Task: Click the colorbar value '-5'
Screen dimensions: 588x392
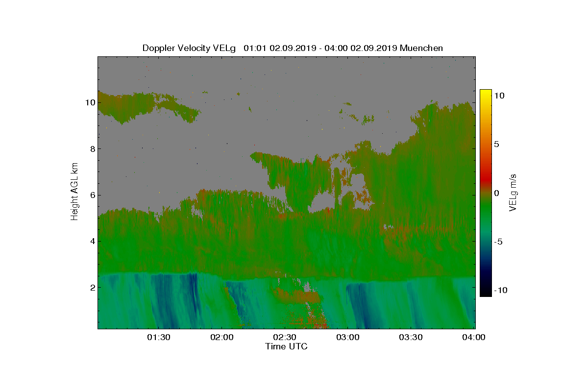Action: point(498,242)
